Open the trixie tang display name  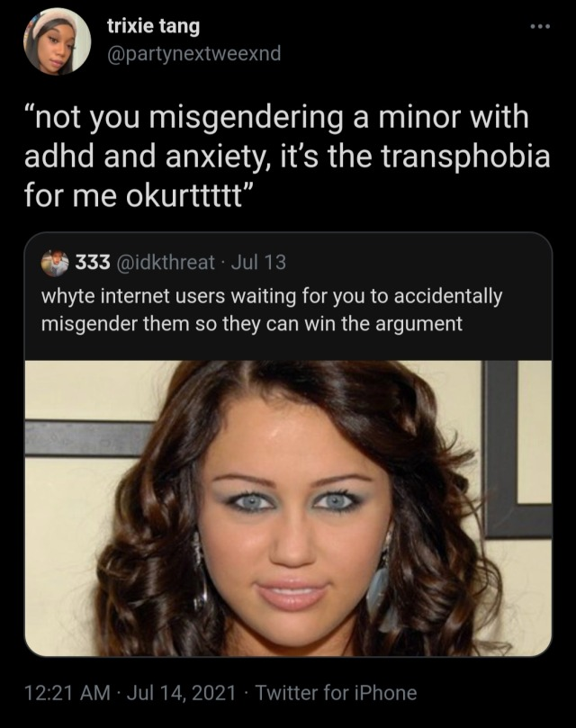153,26
